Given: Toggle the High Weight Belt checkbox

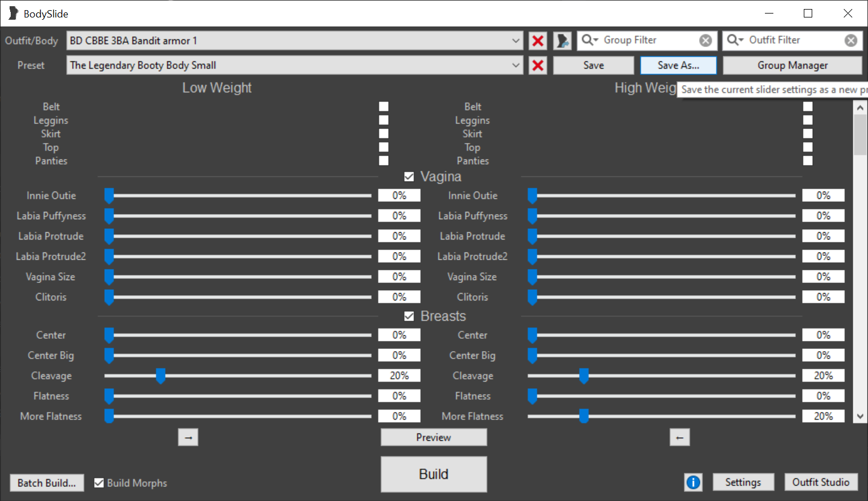Looking at the screenshot, I should (x=808, y=107).
